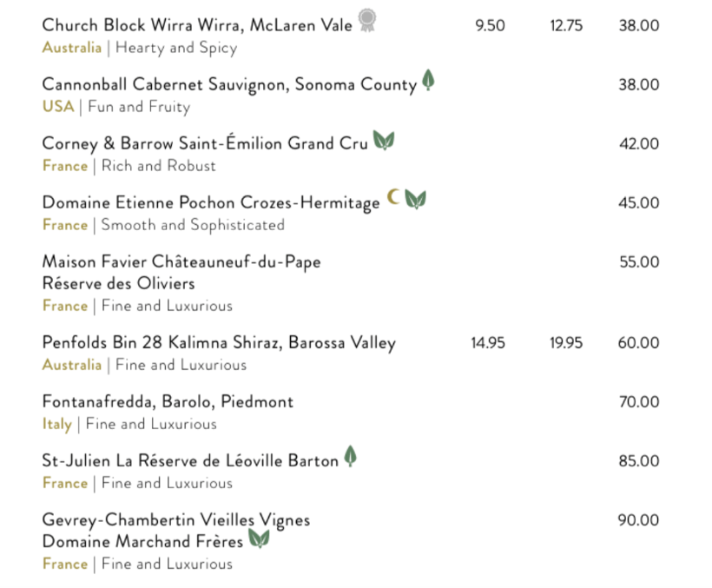Open the Penfolds Bin 28 Kalimna Shiraz entry
This screenshot has width=712, height=588.
click(x=218, y=343)
